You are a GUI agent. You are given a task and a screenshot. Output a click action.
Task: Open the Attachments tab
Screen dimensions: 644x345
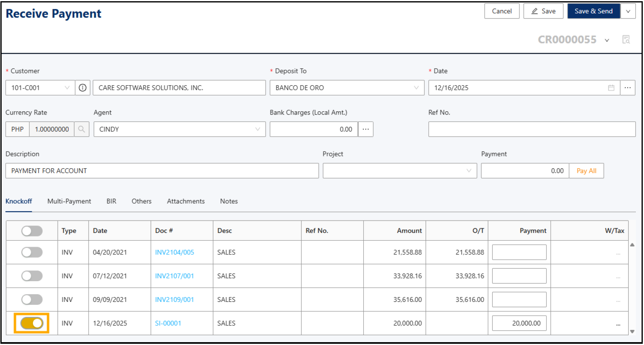point(186,201)
